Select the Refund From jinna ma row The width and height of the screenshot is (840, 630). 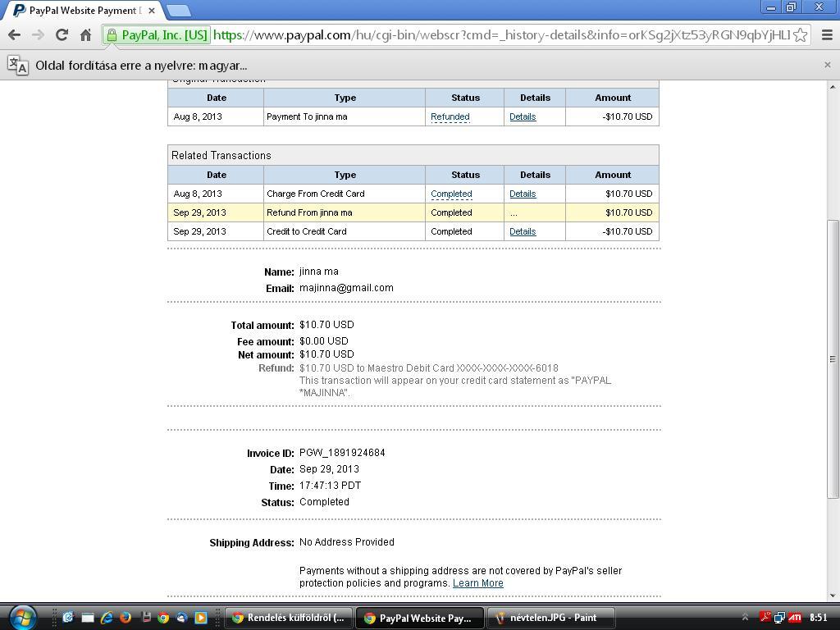[413, 212]
